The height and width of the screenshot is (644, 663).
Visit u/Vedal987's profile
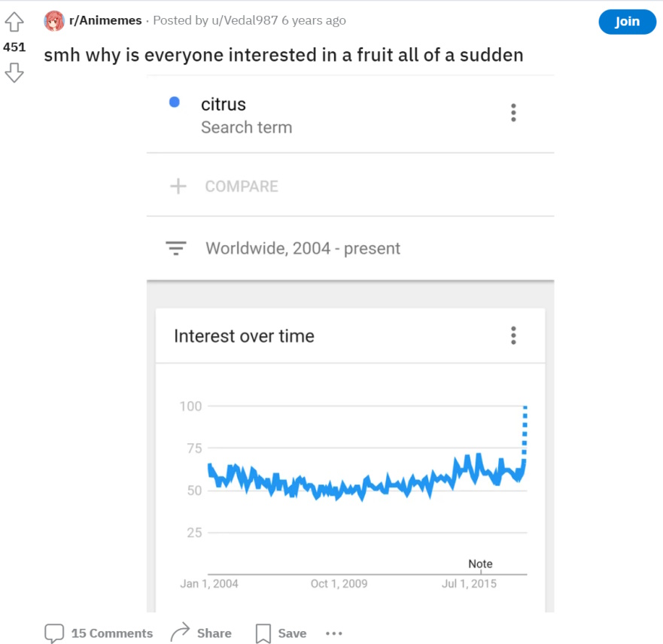tap(245, 20)
